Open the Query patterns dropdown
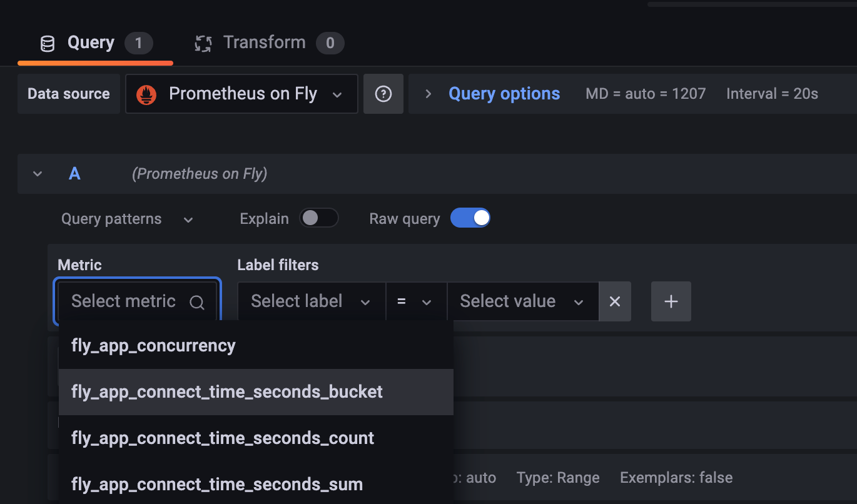Image resolution: width=857 pixels, height=504 pixels. [128, 219]
